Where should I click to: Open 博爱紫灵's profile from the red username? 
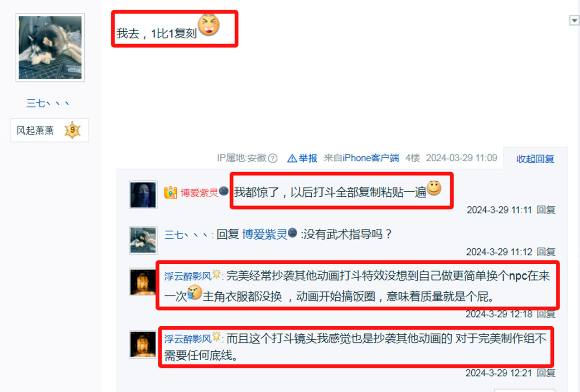click(199, 193)
